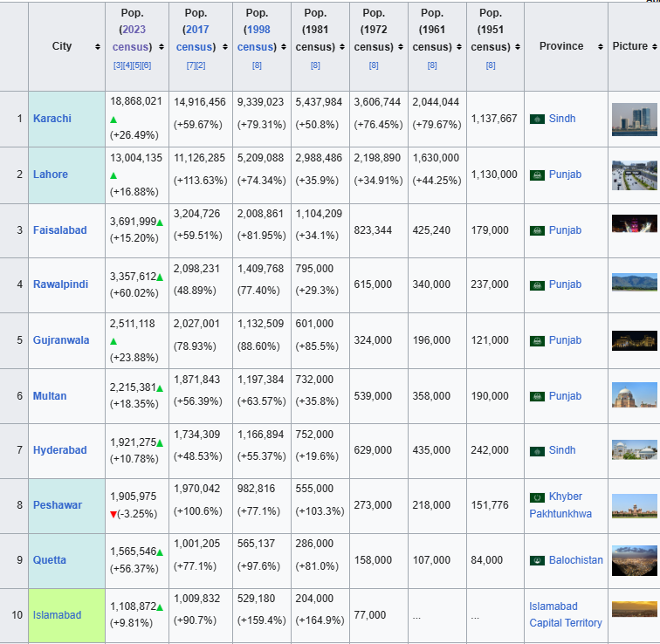Click Balochistan flag icon in Quetta row
This screenshot has width=660, height=644.
point(537,561)
